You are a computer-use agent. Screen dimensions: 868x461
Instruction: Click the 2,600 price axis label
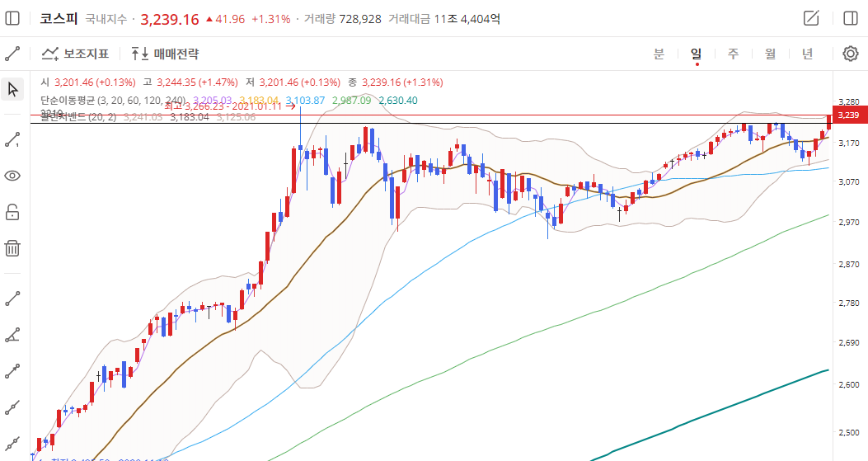[x=848, y=384]
